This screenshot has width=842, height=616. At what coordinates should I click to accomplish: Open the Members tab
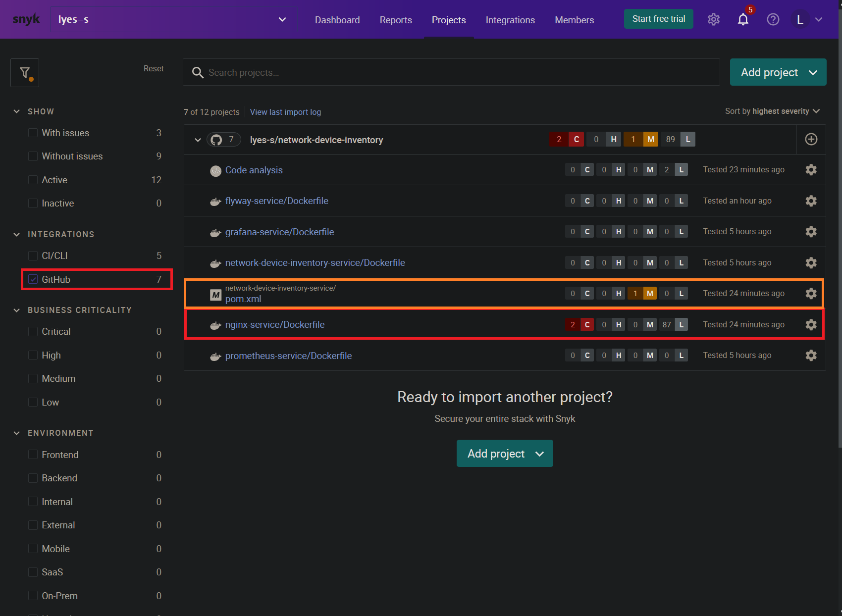pos(574,20)
